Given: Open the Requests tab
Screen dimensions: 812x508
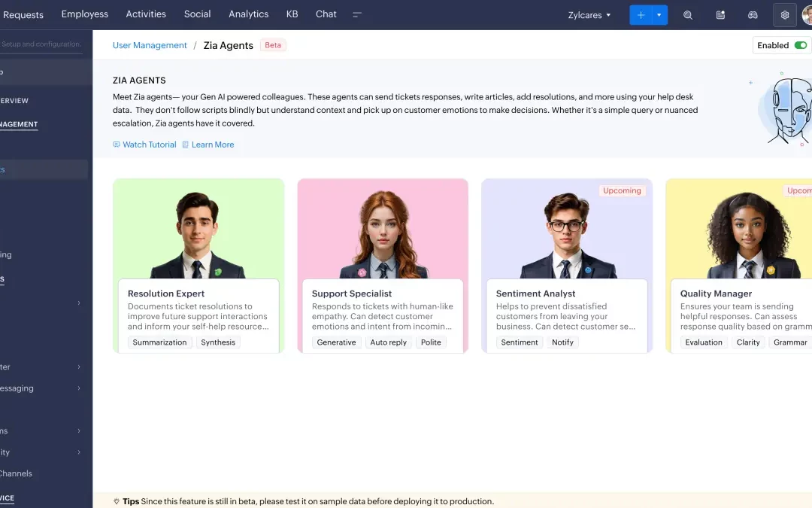Looking at the screenshot, I should click(x=23, y=15).
